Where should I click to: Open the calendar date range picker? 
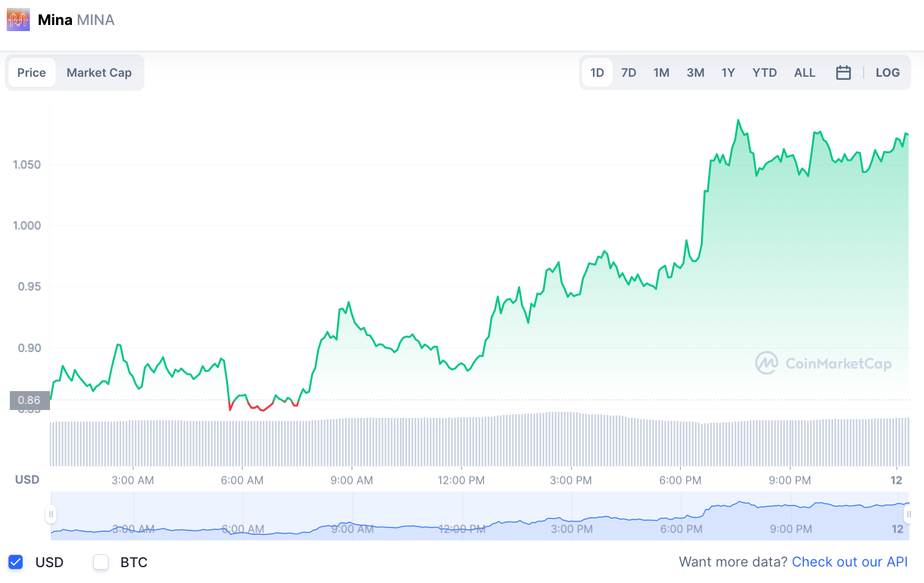coord(844,72)
